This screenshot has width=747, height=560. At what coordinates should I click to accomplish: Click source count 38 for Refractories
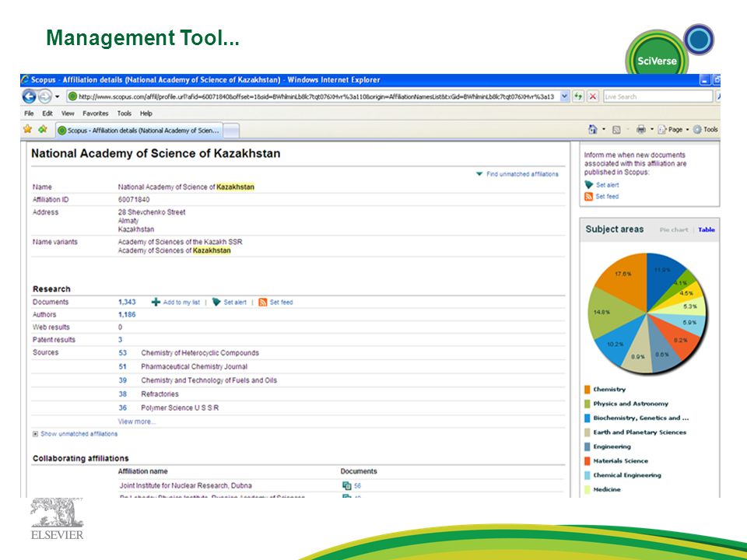(x=122, y=394)
